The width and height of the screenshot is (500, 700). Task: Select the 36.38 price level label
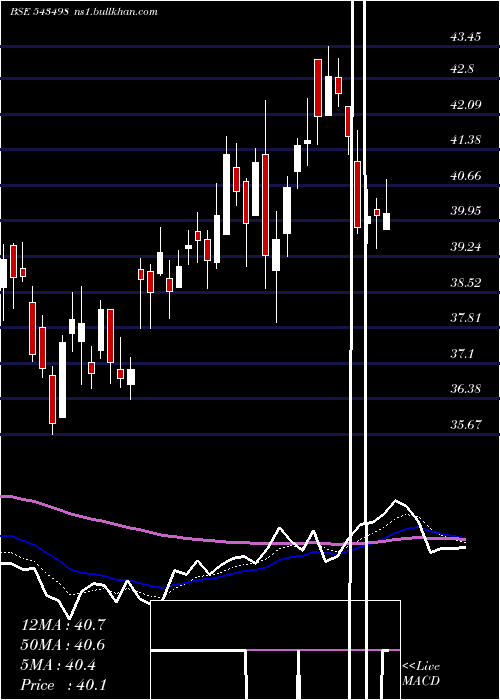466,388
